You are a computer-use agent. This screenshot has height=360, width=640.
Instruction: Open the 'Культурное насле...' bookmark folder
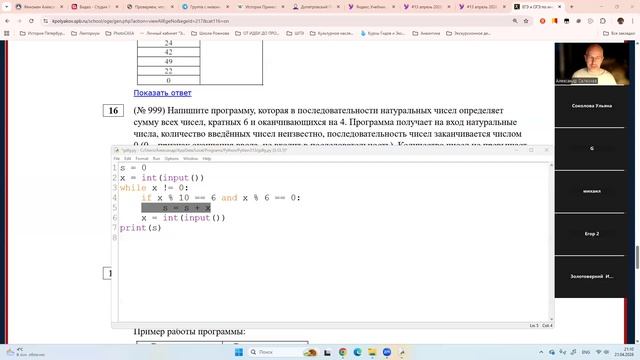(x=331, y=33)
